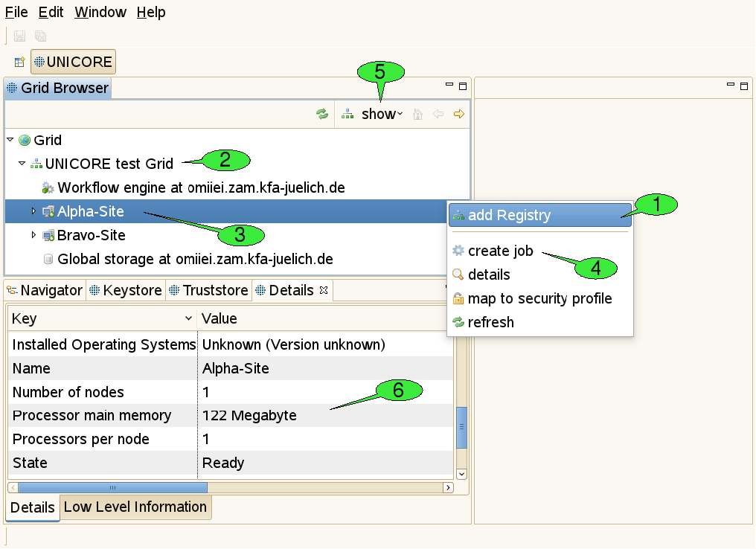756x549 pixels.
Task: Click the Bravo-Site computer icon
Action: [x=48, y=235]
